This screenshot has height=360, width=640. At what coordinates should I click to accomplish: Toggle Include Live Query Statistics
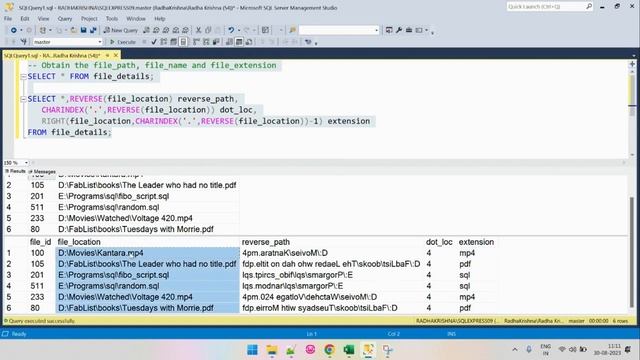coord(206,42)
